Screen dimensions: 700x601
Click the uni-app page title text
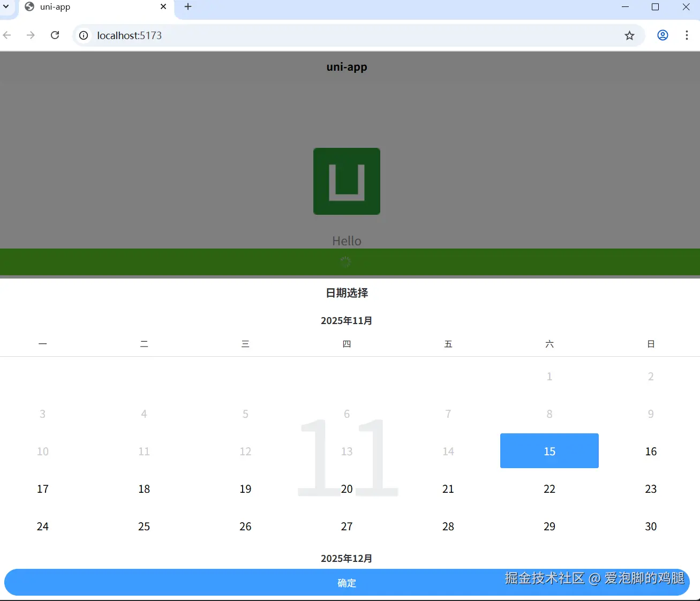[x=347, y=67]
